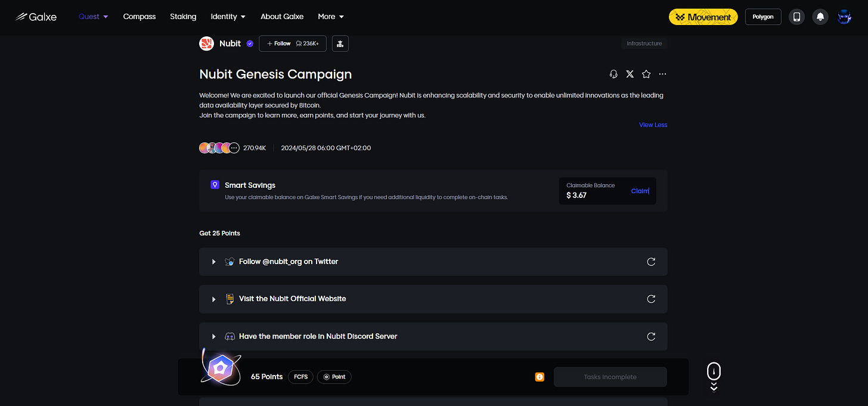Click the scroll-down mouse indicator
Image resolution: width=868 pixels, height=406 pixels.
[x=714, y=377]
